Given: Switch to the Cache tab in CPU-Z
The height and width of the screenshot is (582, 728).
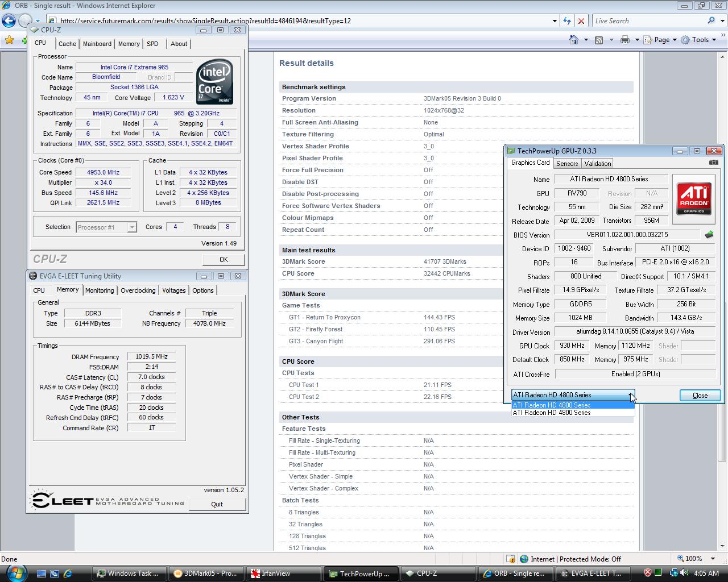Looking at the screenshot, I should click(67, 44).
